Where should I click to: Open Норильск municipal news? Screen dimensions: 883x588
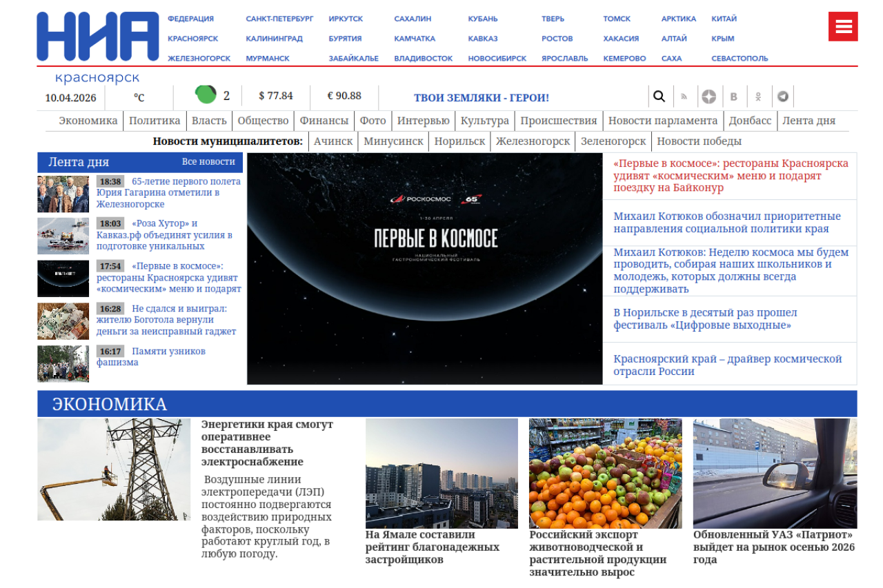pos(459,141)
